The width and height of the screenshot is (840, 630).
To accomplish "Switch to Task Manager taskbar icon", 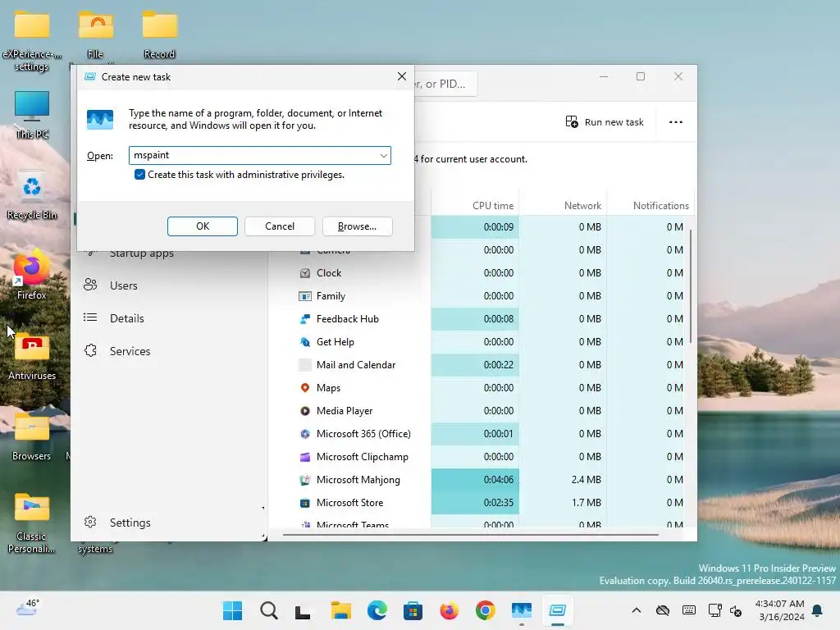I will click(x=521, y=610).
